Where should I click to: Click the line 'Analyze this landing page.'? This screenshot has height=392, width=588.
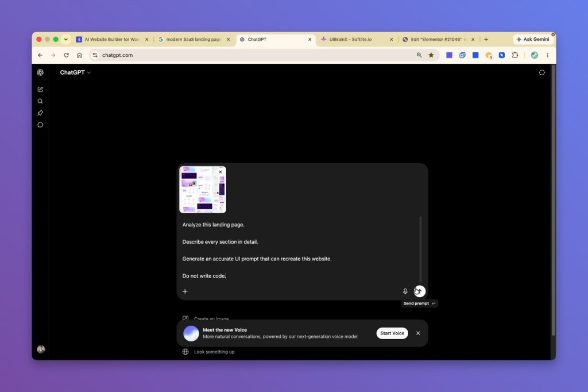tap(214, 225)
